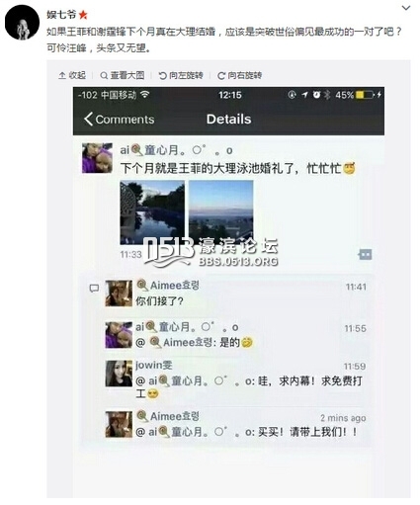
Task: Click the 娱七爷 profile avatar
Action: point(22,23)
